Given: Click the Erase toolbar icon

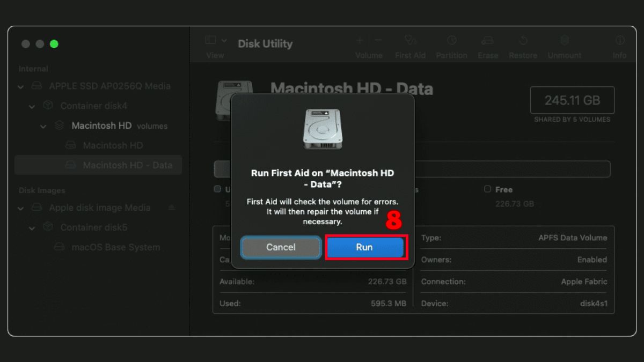Looking at the screenshot, I should [x=487, y=40].
